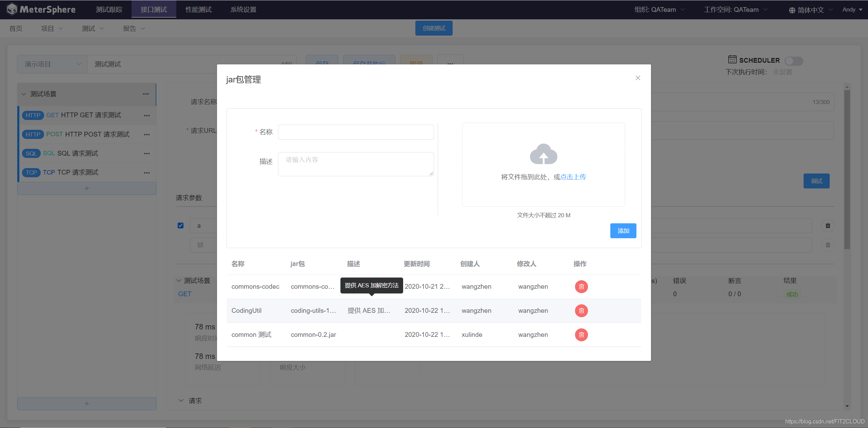The image size is (868, 428).
Task: Delete the CodingUtil jar row
Action: (581, 311)
